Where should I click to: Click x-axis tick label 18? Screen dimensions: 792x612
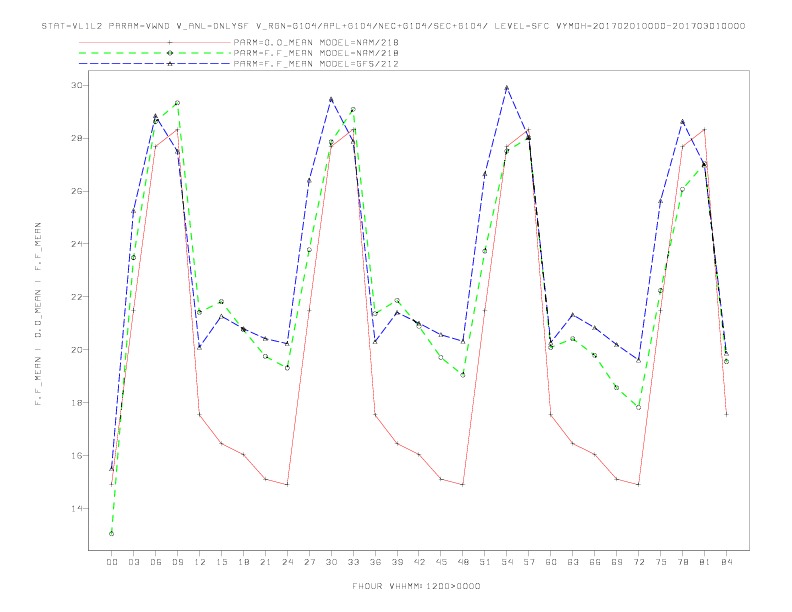click(243, 562)
